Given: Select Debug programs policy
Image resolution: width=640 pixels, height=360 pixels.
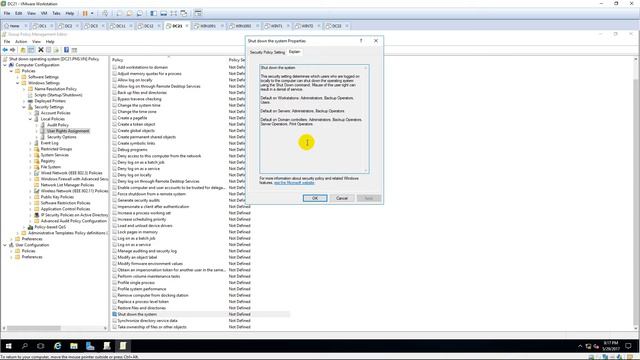Looking at the screenshot, I should [x=132, y=150].
